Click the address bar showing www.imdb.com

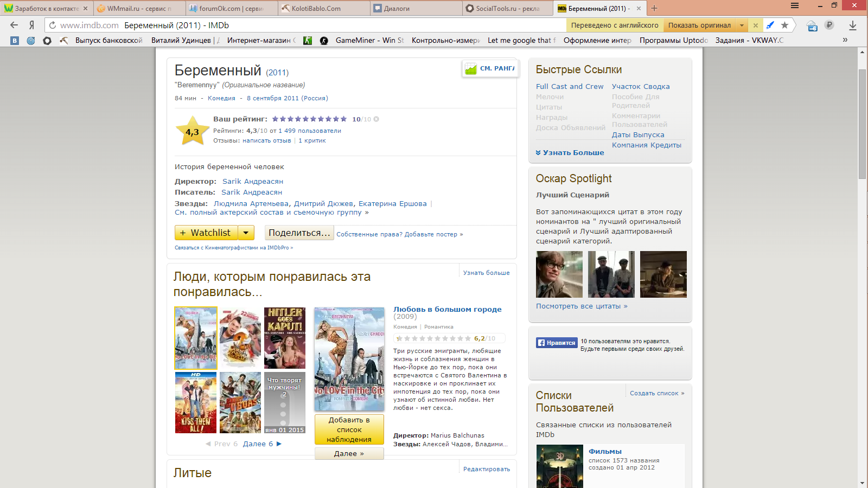tap(304, 25)
